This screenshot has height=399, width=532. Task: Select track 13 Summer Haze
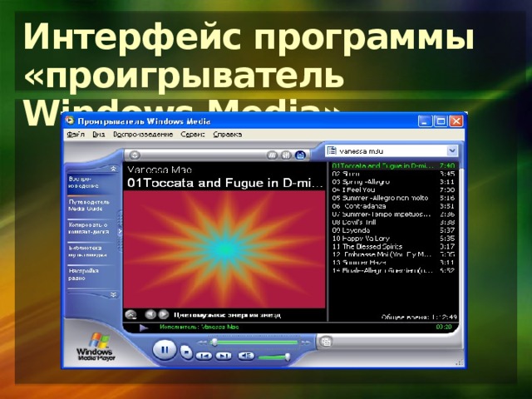(x=393, y=263)
